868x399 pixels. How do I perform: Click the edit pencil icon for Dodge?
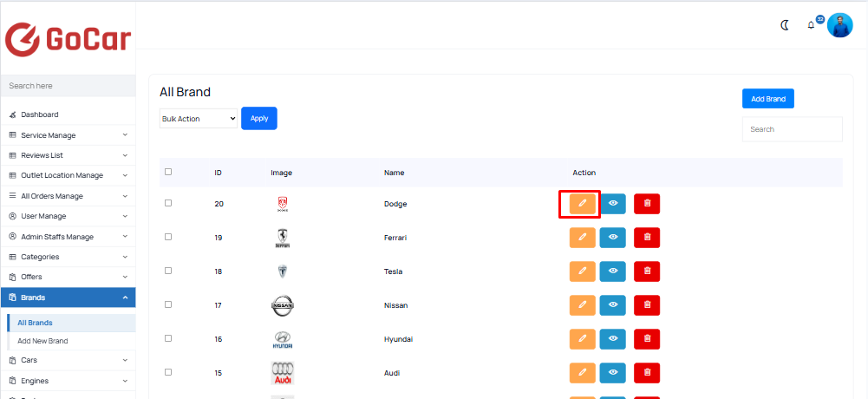pyautogui.click(x=583, y=204)
